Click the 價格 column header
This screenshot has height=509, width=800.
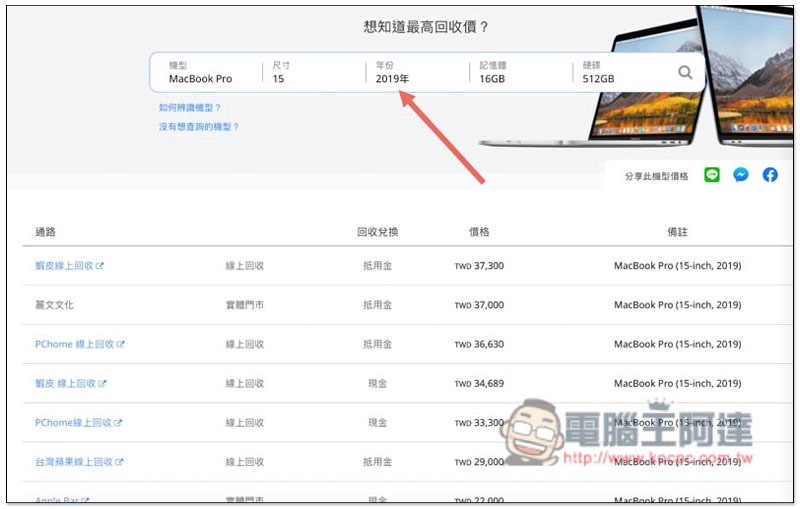point(479,232)
